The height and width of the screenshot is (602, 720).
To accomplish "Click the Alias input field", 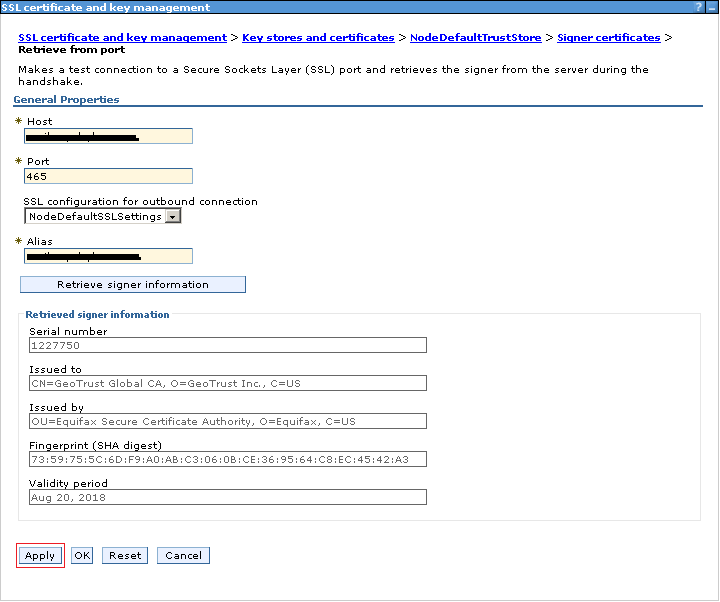I will tap(108, 256).
